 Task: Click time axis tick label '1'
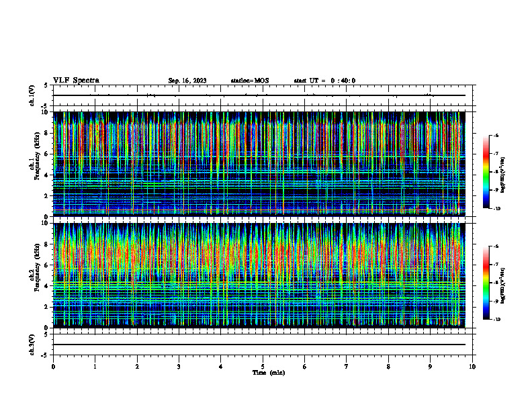(95, 367)
